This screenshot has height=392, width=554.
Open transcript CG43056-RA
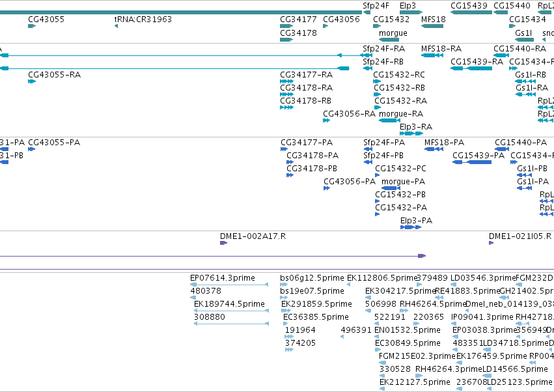click(349, 114)
